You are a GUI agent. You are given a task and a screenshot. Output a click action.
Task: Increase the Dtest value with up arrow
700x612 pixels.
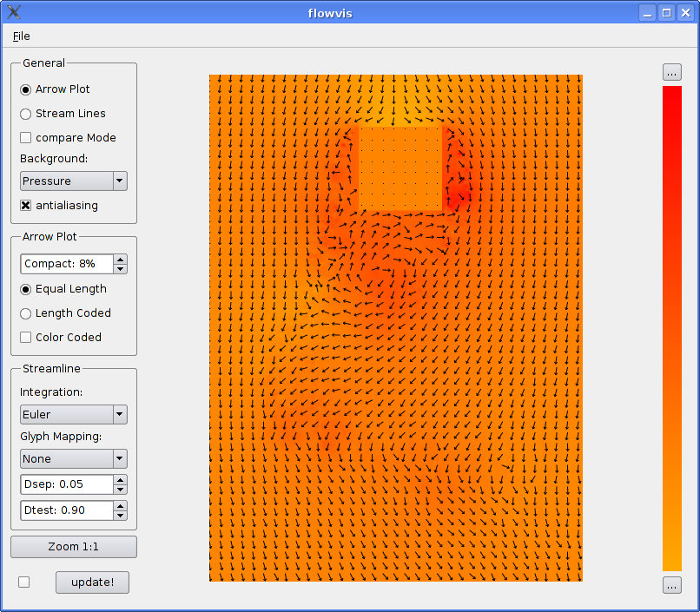120,505
